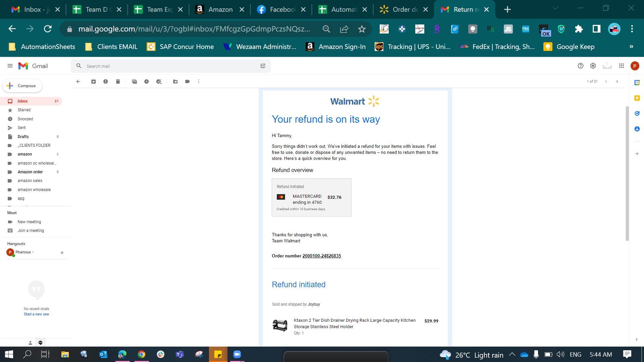Show hidden system tray icons

click(512, 354)
